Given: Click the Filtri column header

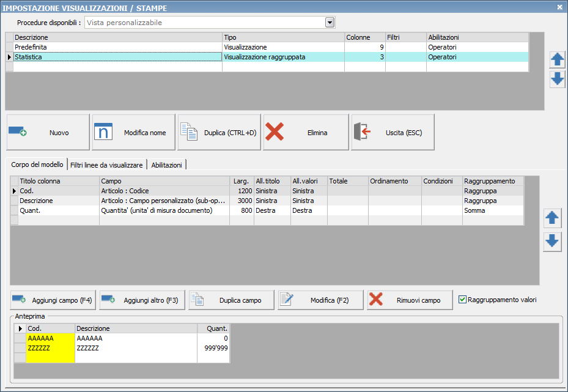Looking at the screenshot, I should [406, 37].
